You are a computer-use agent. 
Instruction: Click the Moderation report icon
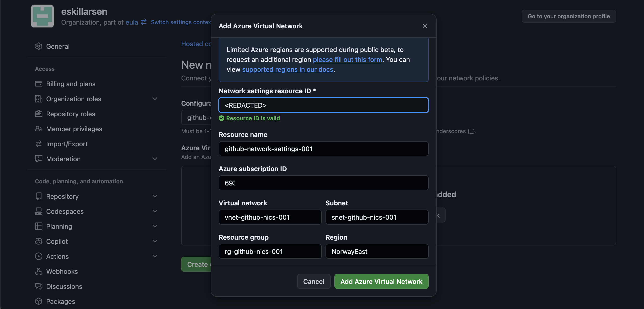click(x=38, y=159)
